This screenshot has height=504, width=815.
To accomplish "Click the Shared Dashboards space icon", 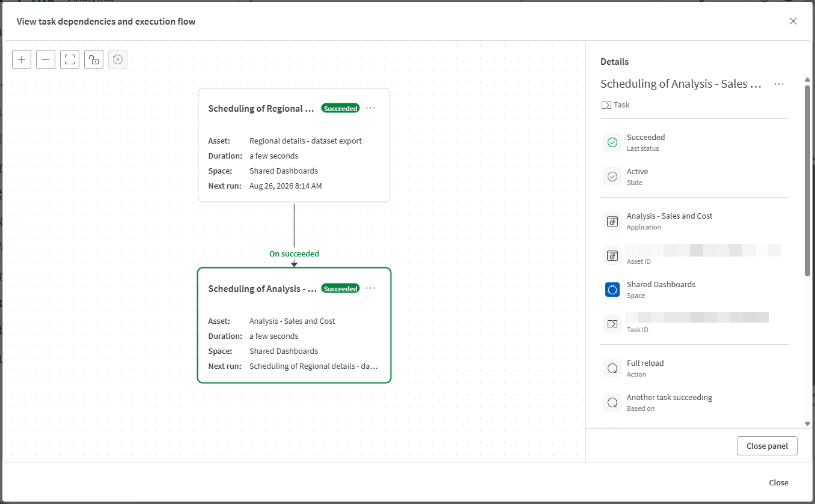I will click(612, 290).
